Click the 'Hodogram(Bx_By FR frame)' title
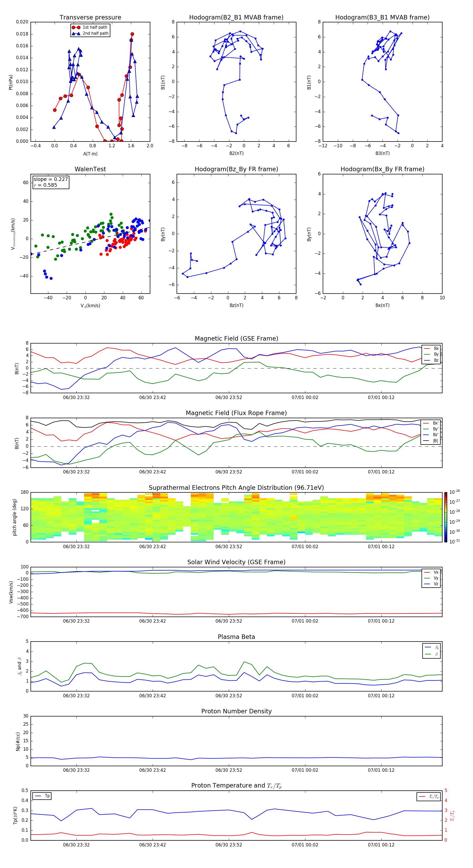The image size is (473, 868). point(382,169)
